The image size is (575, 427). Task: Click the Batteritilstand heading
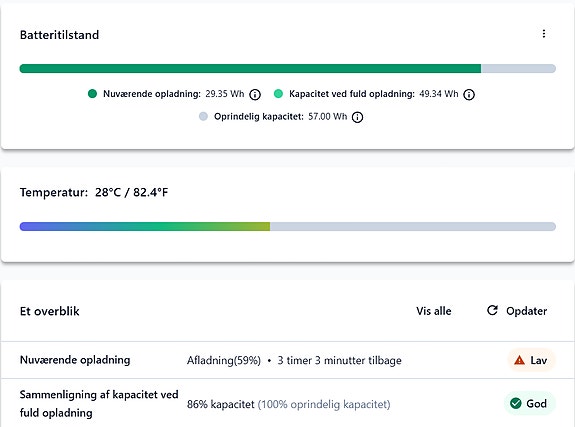click(x=59, y=35)
